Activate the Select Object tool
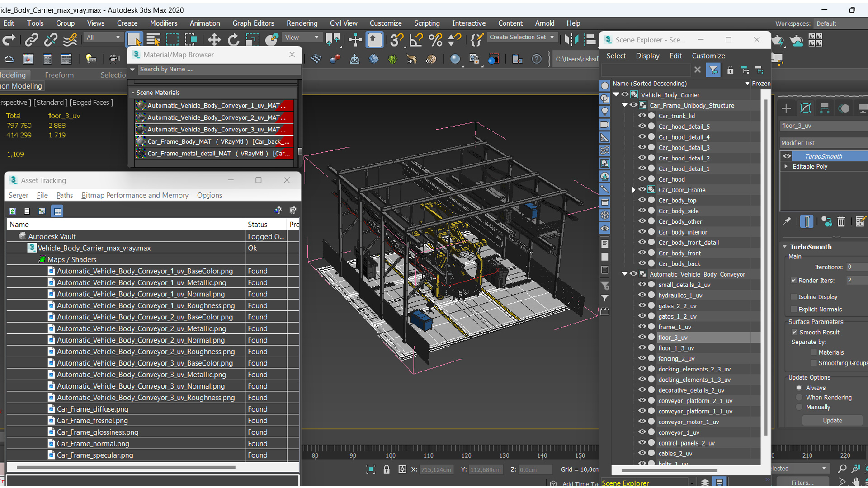Image resolution: width=868 pixels, height=488 pixels. tap(134, 40)
